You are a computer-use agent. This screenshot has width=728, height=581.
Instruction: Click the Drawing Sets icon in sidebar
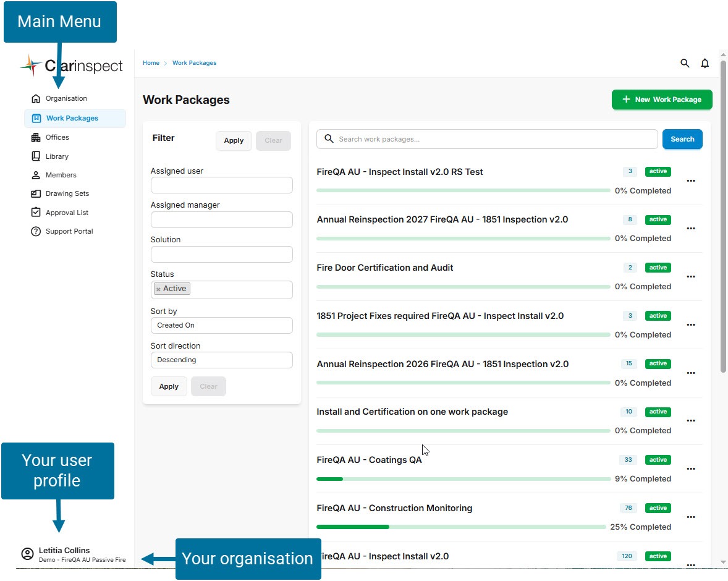coord(36,193)
